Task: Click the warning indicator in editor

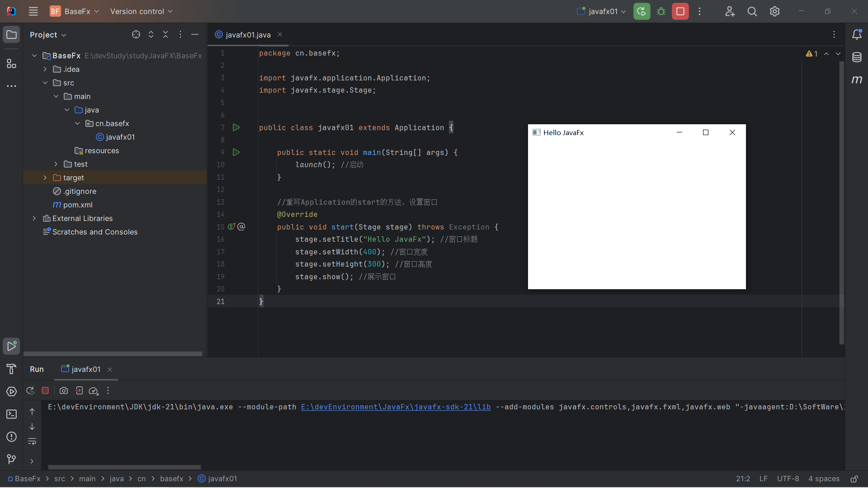Action: click(x=811, y=54)
